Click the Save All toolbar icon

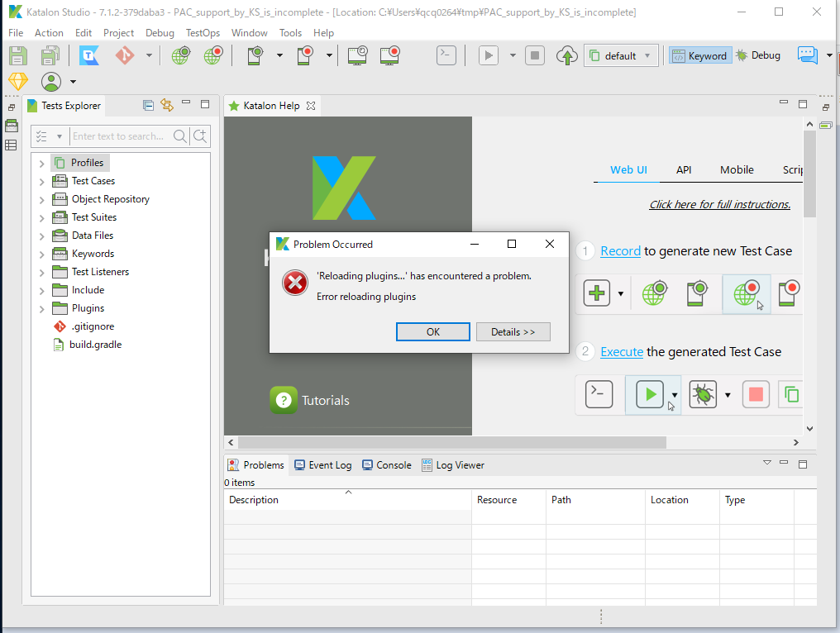pyautogui.click(x=50, y=55)
